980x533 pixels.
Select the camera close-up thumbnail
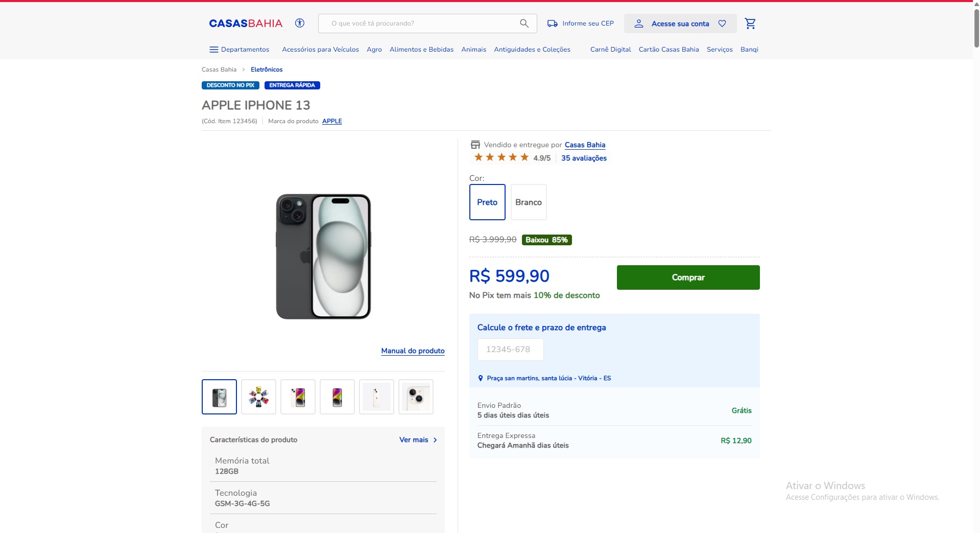(x=416, y=397)
